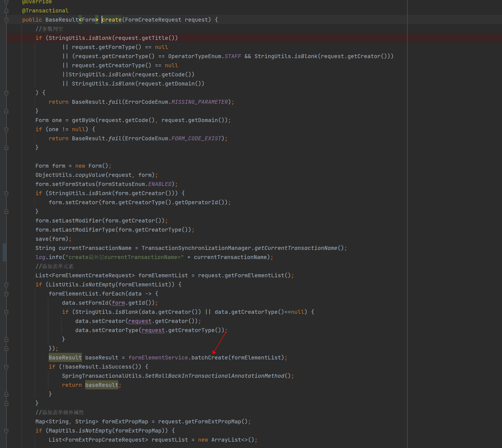
Task: Collapse the "if (MapUtils.isNotEmpty" block
Action: [x=6, y=431]
